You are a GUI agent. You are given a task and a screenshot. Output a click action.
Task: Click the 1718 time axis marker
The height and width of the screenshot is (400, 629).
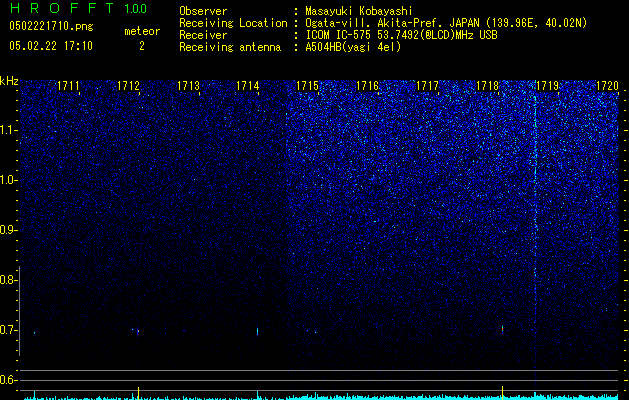tap(487, 86)
